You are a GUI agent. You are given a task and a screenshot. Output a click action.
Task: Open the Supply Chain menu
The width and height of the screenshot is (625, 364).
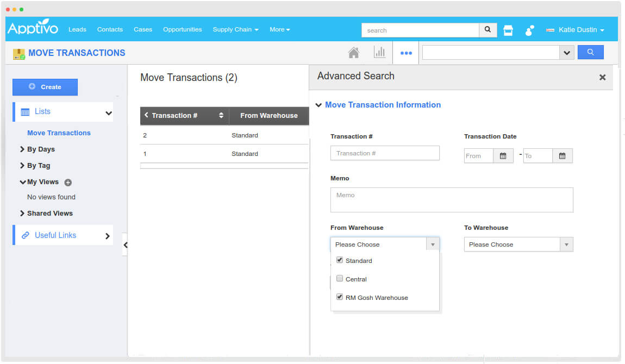(235, 29)
